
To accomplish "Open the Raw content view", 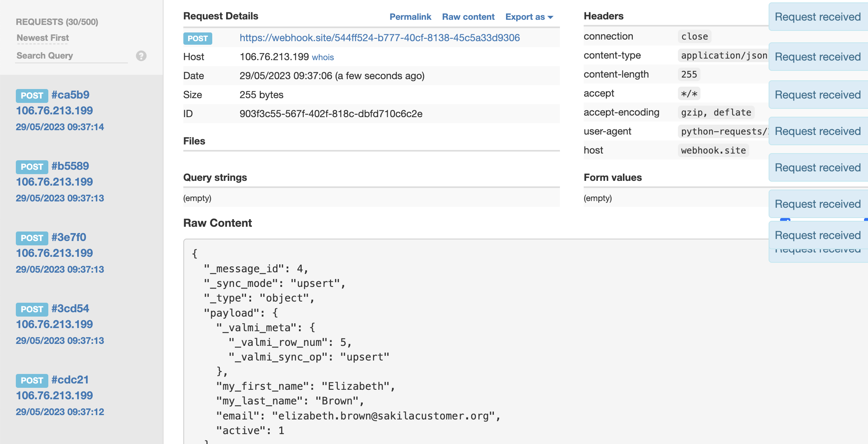I will coord(468,17).
